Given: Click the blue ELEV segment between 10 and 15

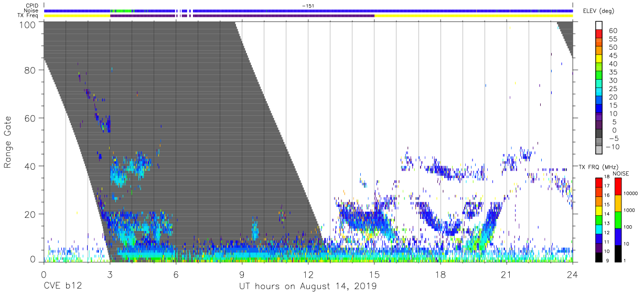Looking at the screenshot, I should pyautogui.click(x=598, y=109).
